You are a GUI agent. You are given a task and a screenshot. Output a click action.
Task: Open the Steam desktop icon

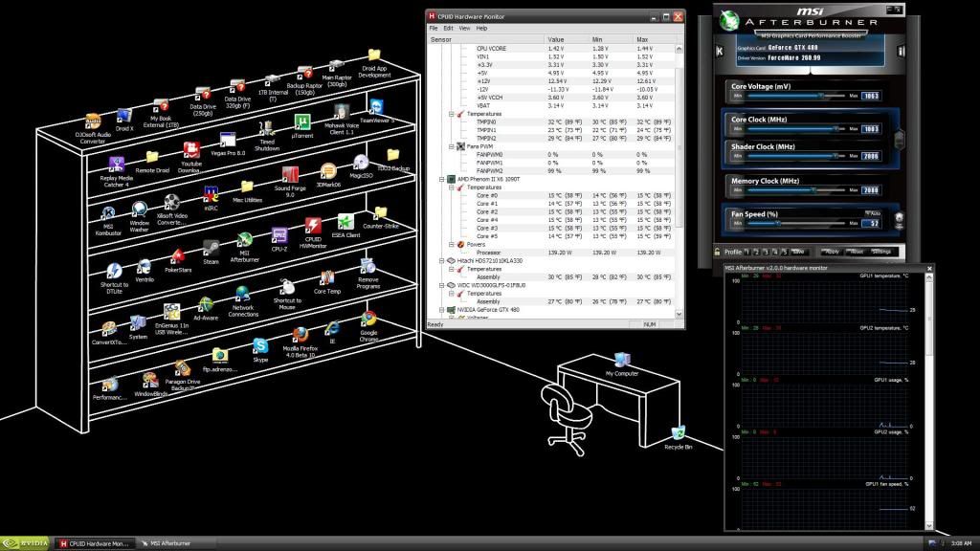(x=211, y=249)
